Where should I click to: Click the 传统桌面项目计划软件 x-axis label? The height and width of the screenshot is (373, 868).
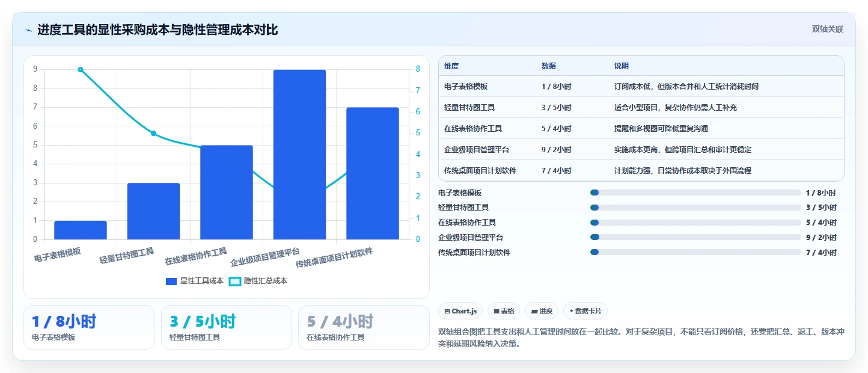(x=334, y=259)
